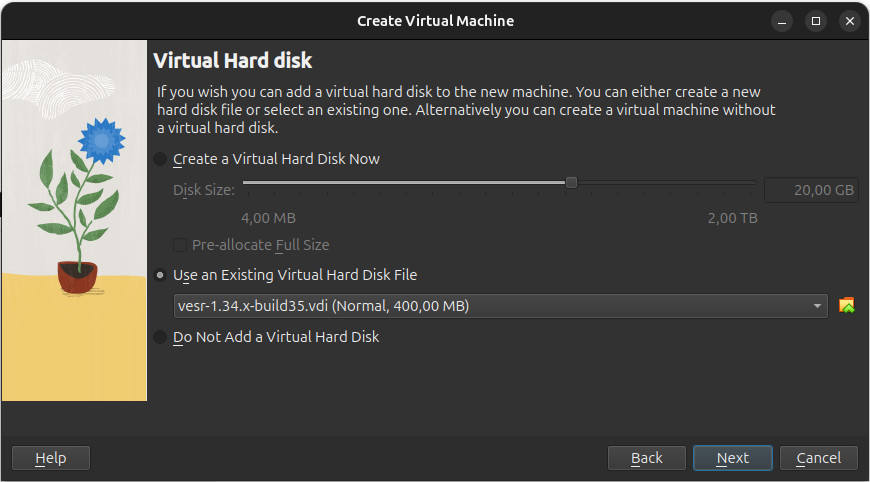Click the Disk Size slider handle
The width and height of the screenshot is (870, 482).
click(x=571, y=182)
